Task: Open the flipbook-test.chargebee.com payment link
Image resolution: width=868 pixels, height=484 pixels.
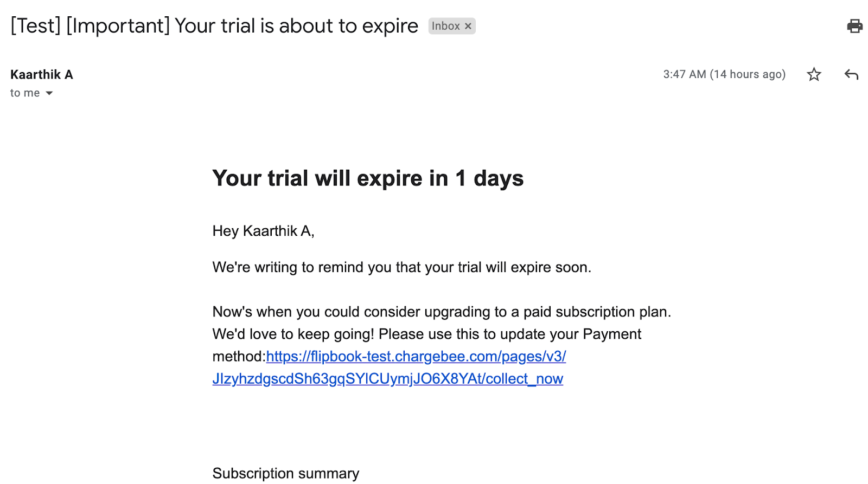Action: [x=416, y=356]
